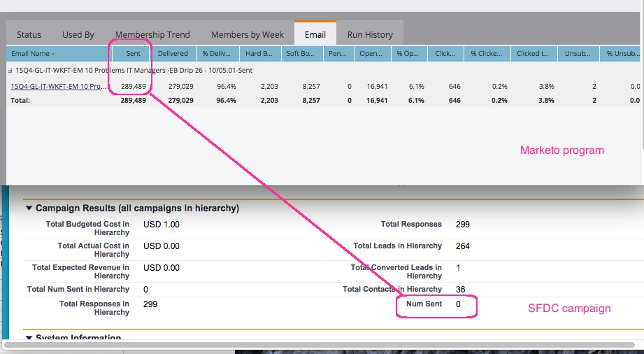This screenshot has width=644, height=354.
Task: Click the horizontal scrollbar at bottom
Action: (318, 344)
